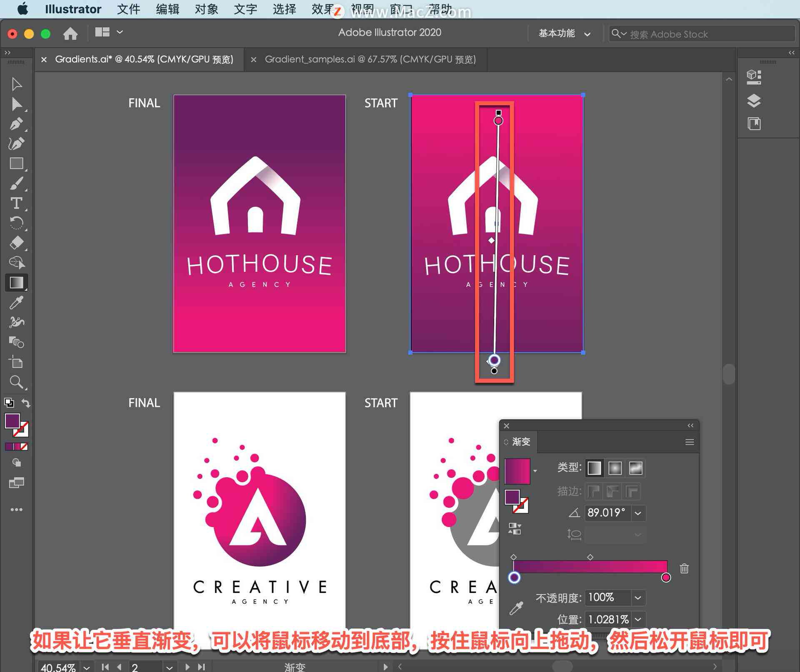Switch to Gradient_samples.ai document tab
This screenshot has height=672, width=800.
[x=370, y=60]
